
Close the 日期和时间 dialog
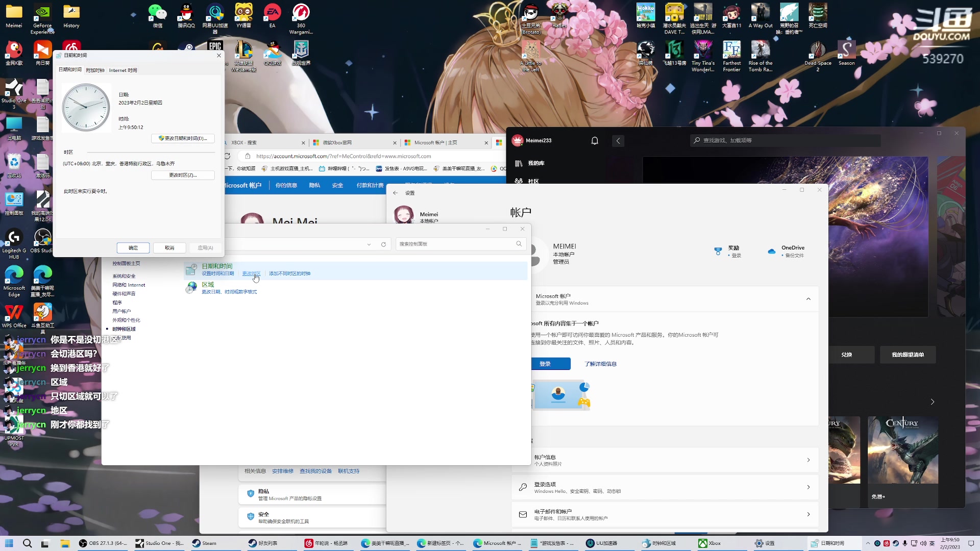(219, 55)
